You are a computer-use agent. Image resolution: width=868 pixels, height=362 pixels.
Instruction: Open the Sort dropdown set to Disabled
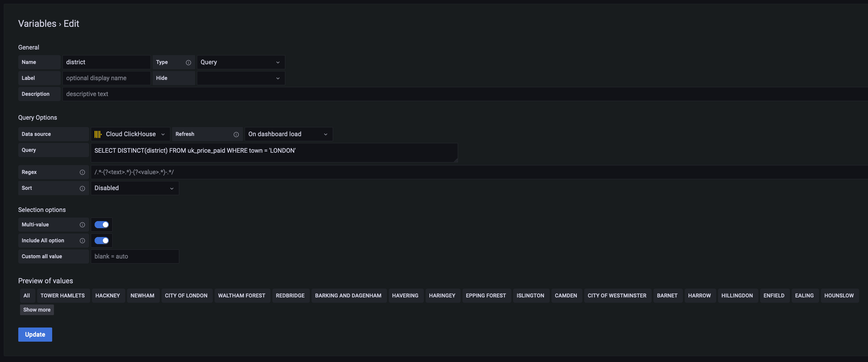(134, 188)
